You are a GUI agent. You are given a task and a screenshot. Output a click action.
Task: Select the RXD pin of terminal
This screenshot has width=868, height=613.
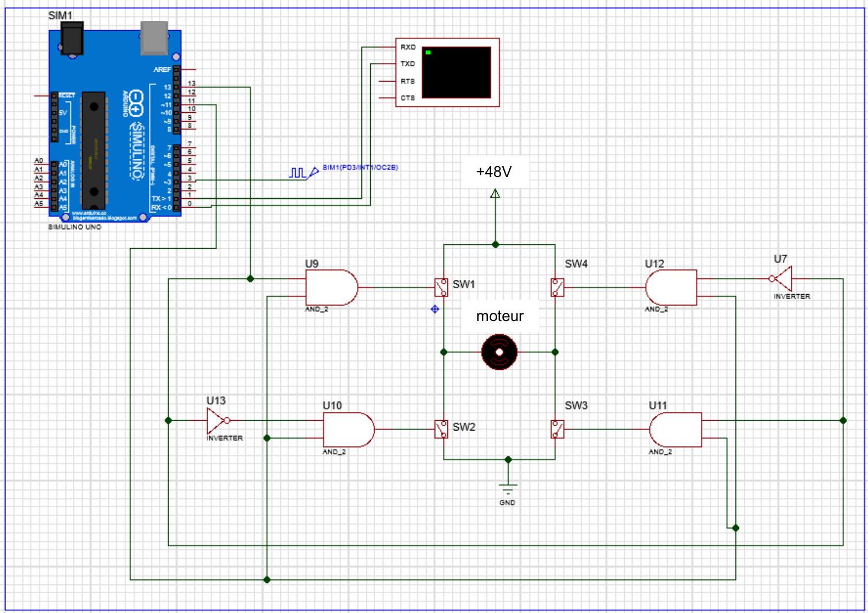(x=408, y=47)
